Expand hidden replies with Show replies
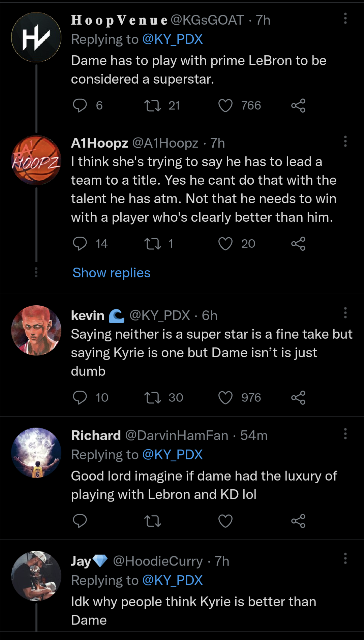Image resolution: width=364 pixels, height=640 pixels. tap(111, 273)
